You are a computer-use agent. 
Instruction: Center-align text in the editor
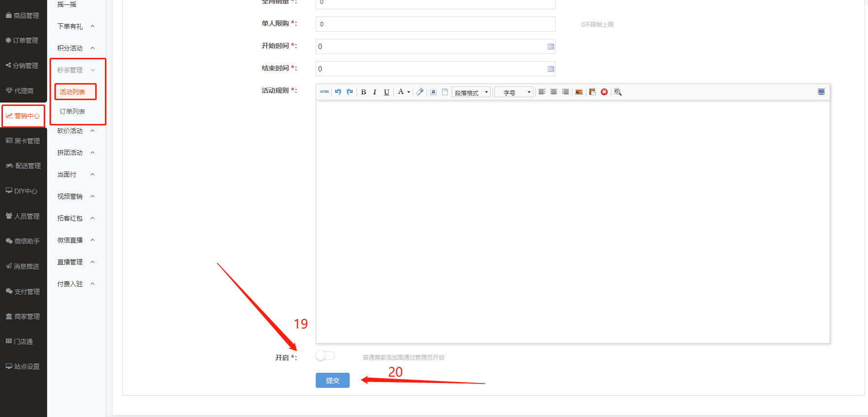click(554, 92)
